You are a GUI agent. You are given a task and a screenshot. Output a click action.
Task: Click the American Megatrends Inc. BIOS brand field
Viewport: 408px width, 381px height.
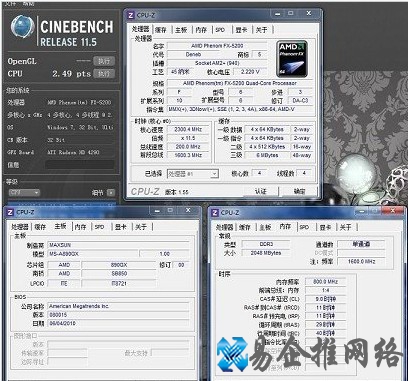point(119,306)
